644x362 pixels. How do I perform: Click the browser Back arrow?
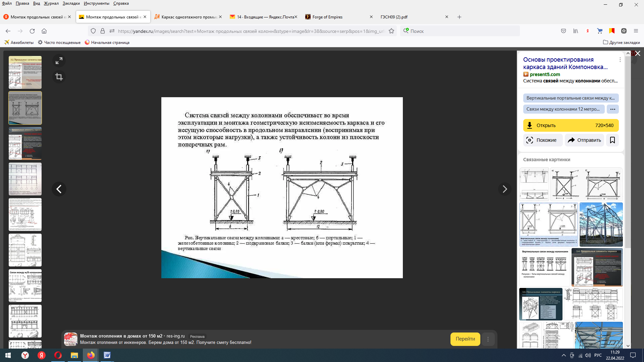coord(8,31)
